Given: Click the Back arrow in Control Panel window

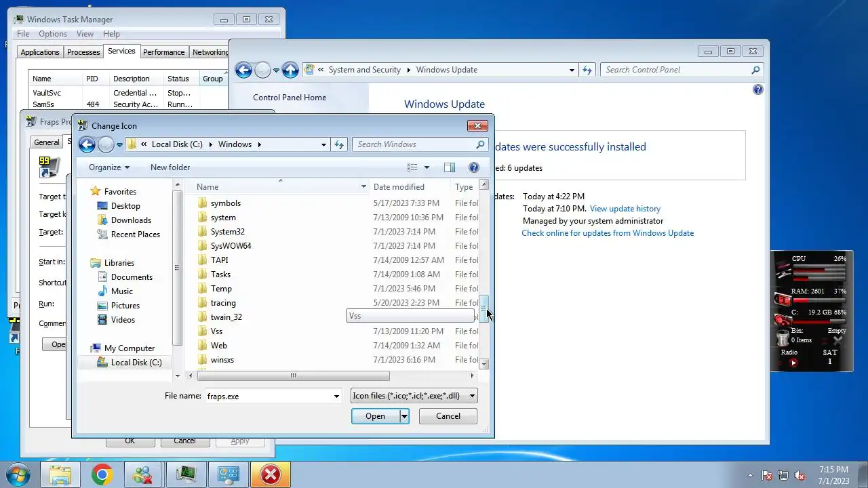Looking at the screenshot, I should click(x=243, y=70).
